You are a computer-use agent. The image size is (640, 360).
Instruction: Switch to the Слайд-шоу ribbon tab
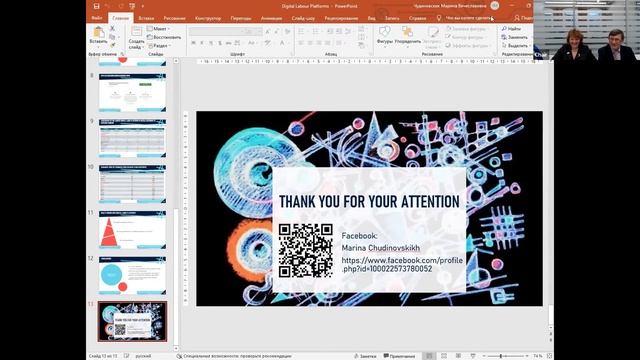point(303,18)
